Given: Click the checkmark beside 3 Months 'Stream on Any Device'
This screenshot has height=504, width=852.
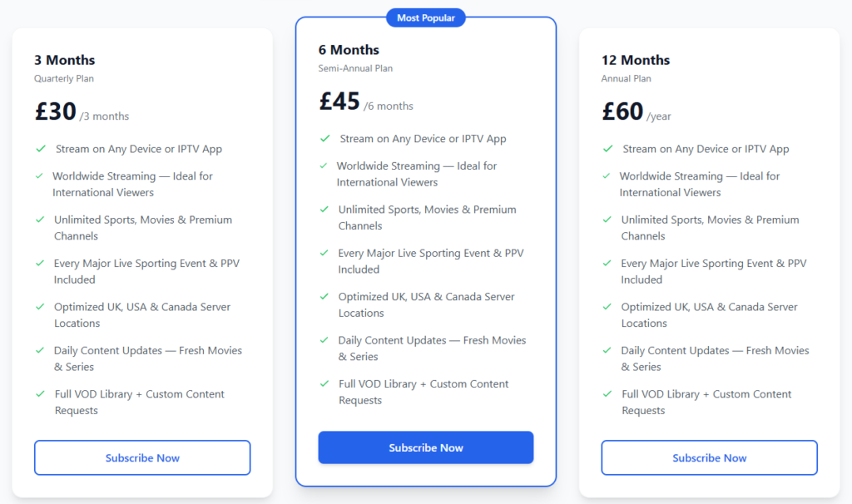Looking at the screenshot, I should [x=40, y=149].
